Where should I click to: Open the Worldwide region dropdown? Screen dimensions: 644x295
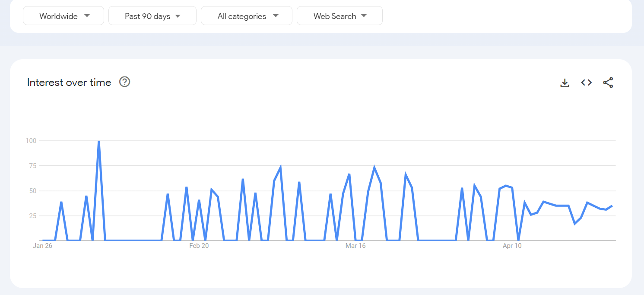(x=63, y=16)
